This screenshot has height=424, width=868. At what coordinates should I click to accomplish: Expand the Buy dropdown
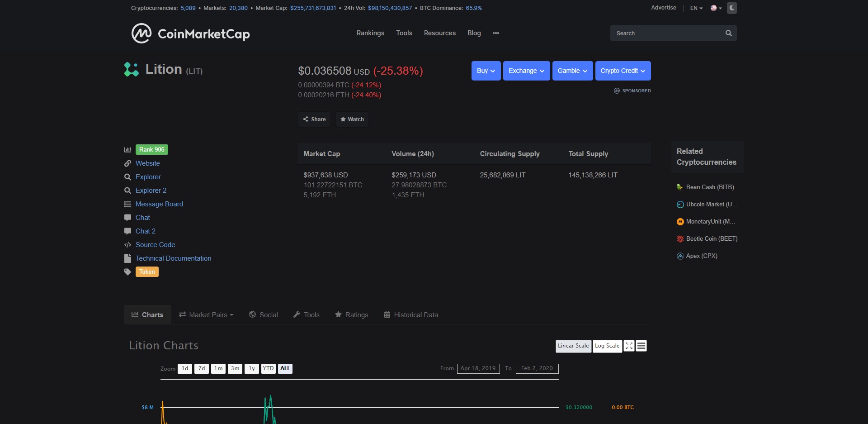(486, 71)
